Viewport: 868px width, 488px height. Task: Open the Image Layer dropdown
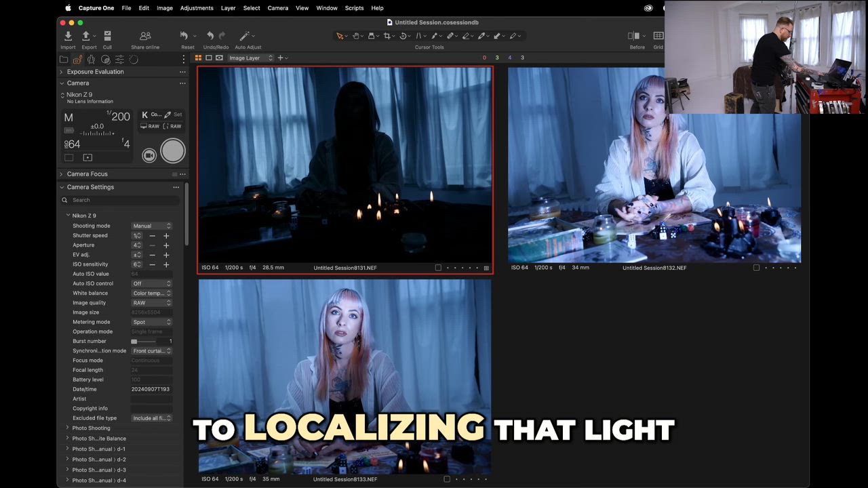point(250,58)
